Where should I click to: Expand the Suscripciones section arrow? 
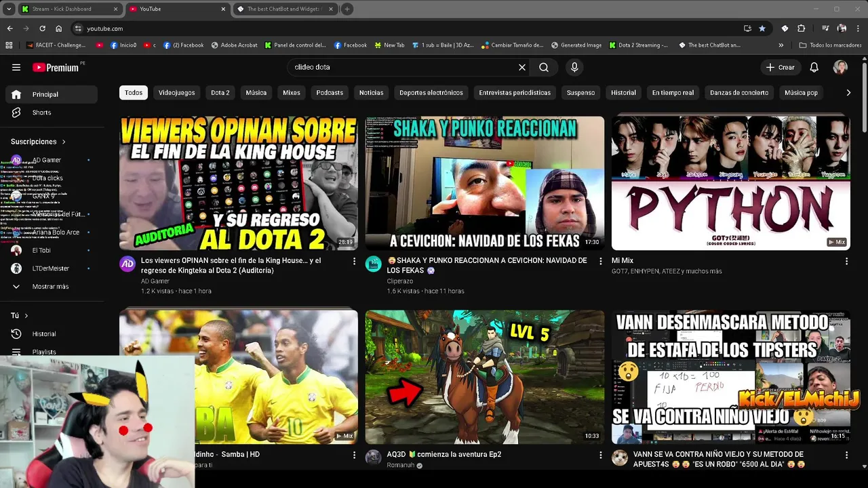click(64, 142)
